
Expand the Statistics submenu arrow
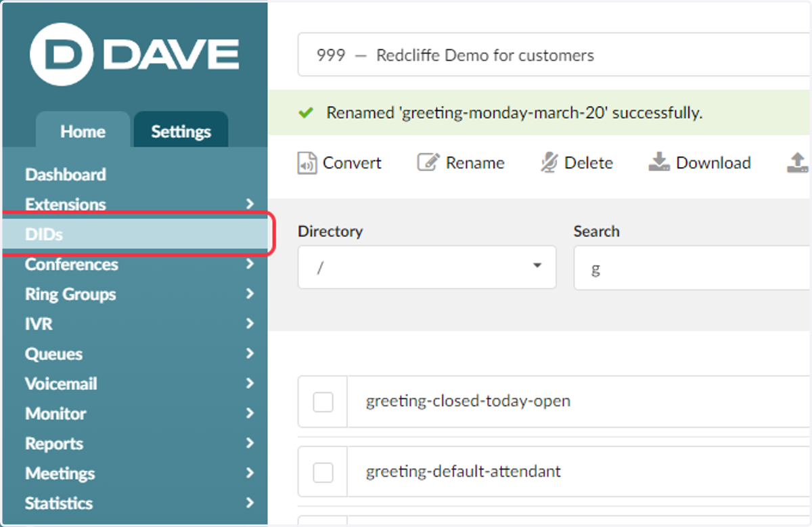pyautogui.click(x=250, y=503)
